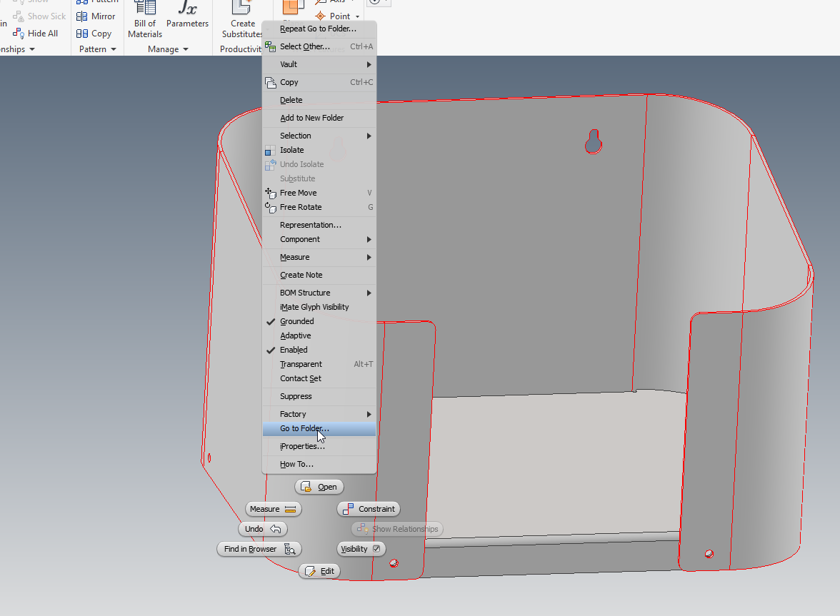The height and width of the screenshot is (616, 840).
Task: Choose Repeat Go to Folder
Action: (x=319, y=29)
